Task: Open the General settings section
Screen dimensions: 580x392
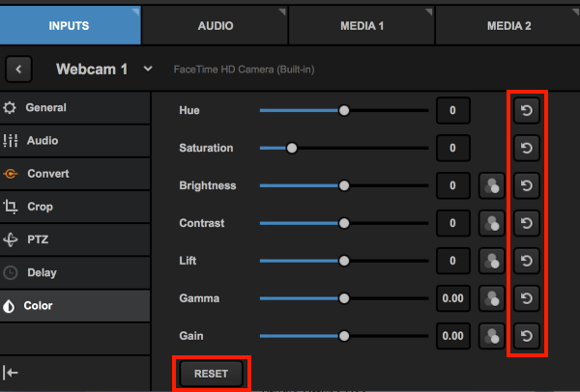Action: 45,107
